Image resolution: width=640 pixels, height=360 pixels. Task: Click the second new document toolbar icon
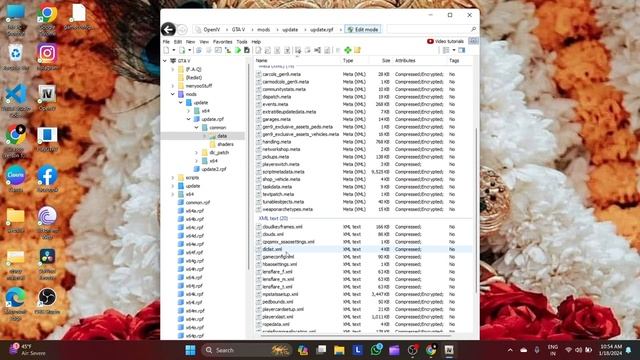(x=182, y=50)
